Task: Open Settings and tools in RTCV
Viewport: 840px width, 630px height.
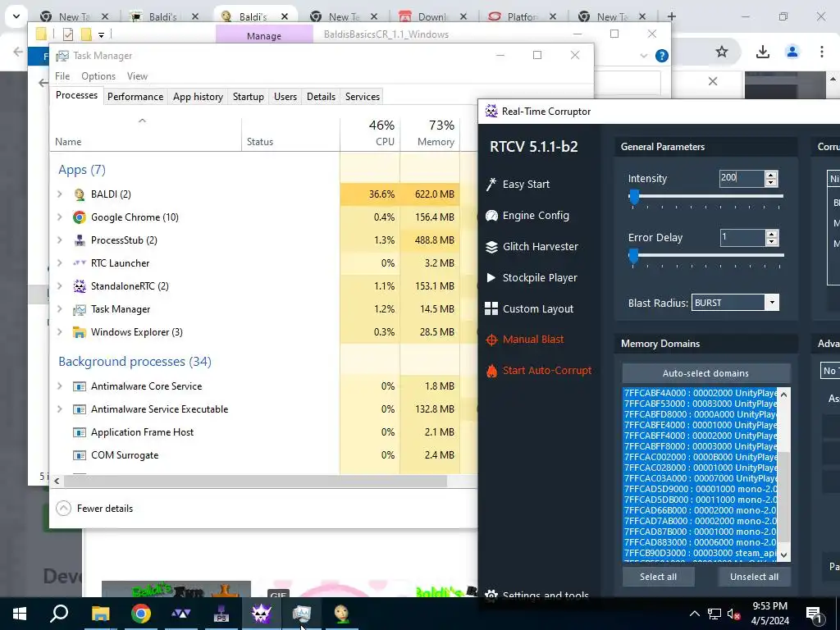Action: coord(537,595)
